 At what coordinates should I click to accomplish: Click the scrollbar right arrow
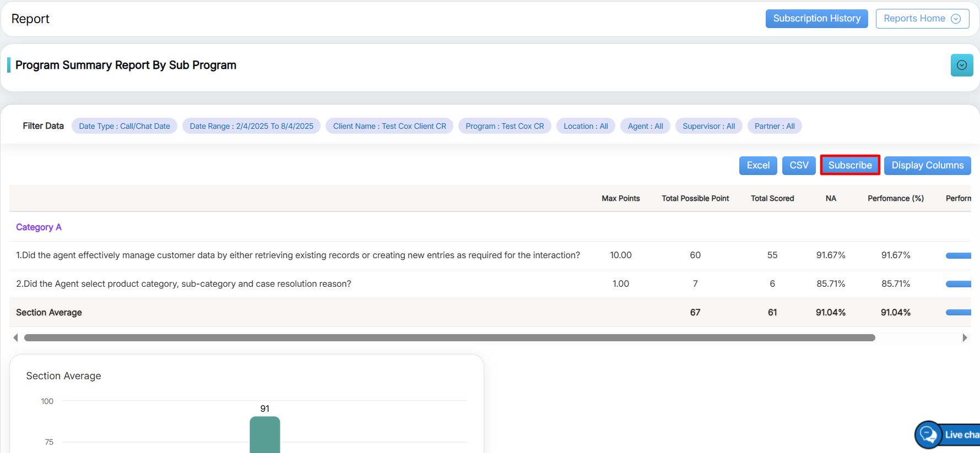pos(964,337)
